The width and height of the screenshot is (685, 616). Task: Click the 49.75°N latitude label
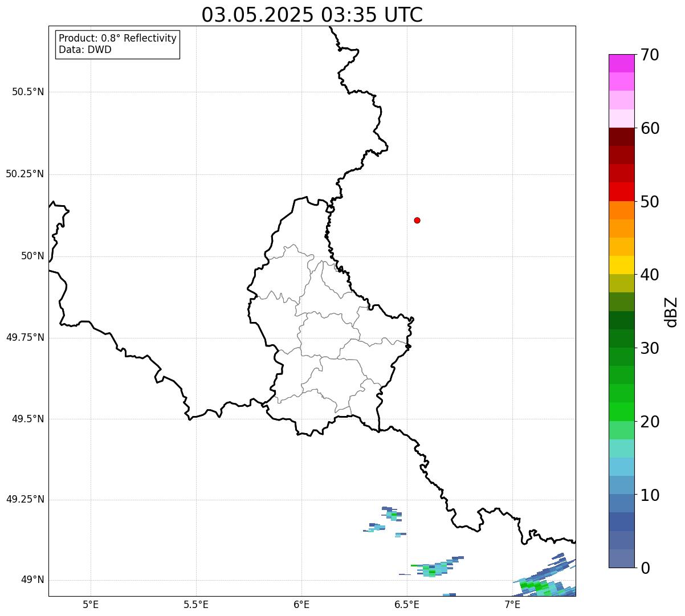click(25, 337)
